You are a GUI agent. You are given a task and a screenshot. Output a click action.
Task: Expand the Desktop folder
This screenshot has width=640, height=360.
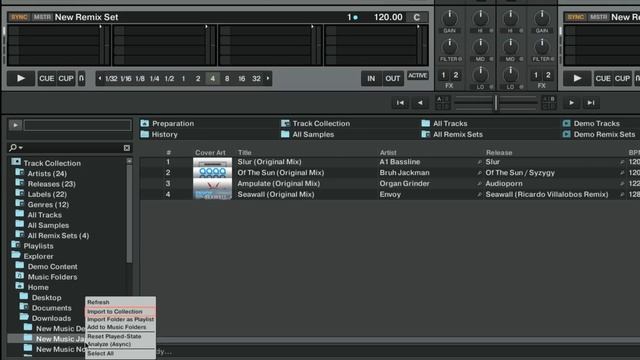click(46, 298)
